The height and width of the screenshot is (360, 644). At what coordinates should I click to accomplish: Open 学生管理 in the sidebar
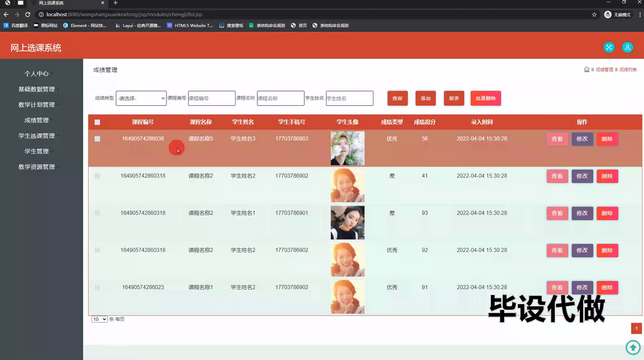coord(37,151)
